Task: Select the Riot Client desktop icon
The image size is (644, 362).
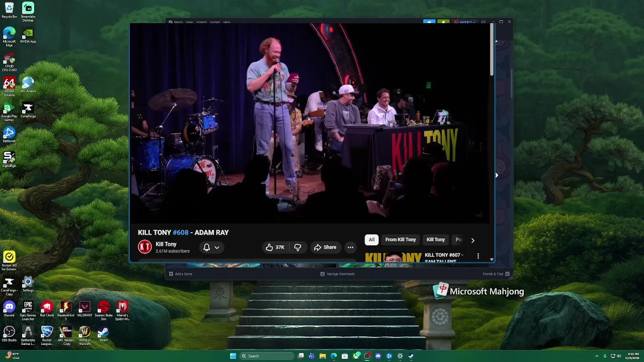Action: [x=47, y=309]
